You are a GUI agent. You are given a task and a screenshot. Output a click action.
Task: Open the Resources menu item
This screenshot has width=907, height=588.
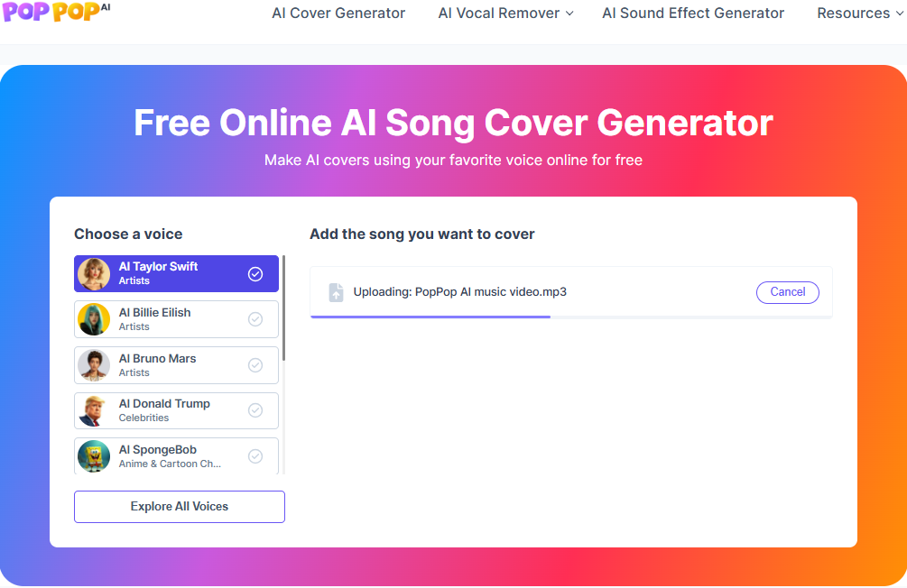(x=853, y=13)
